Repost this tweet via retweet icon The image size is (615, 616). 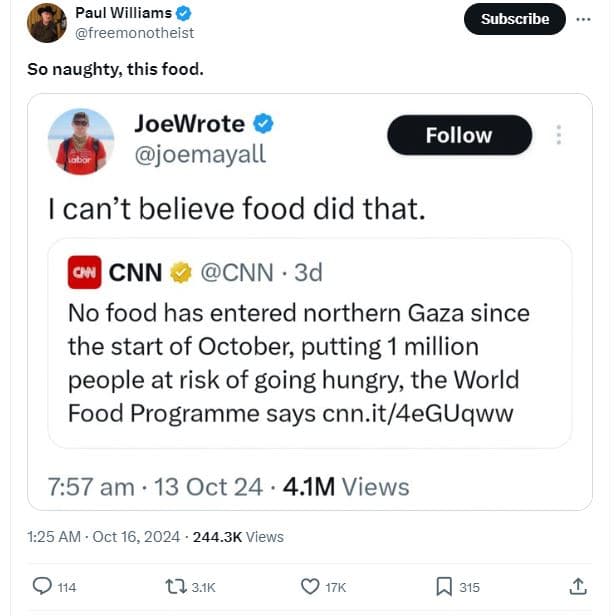(172, 587)
